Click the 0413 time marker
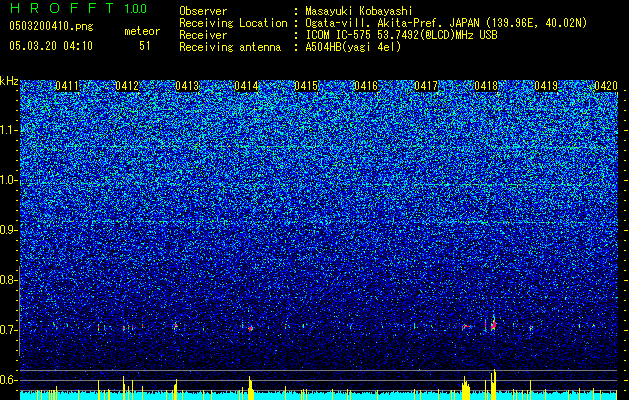 (187, 86)
